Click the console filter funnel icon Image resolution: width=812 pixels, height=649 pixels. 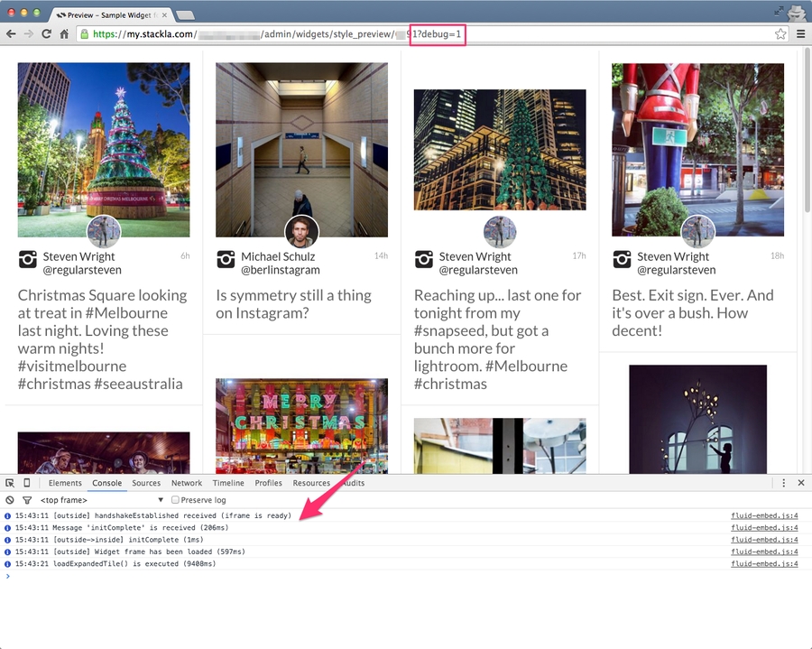pos(27,500)
